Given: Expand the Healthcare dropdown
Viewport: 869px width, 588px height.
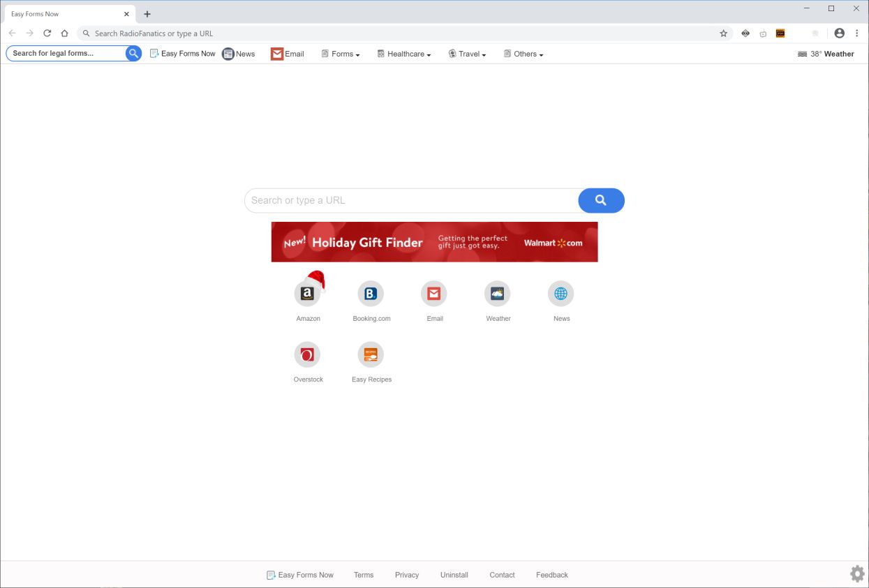Looking at the screenshot, I should tap(404, 54).
